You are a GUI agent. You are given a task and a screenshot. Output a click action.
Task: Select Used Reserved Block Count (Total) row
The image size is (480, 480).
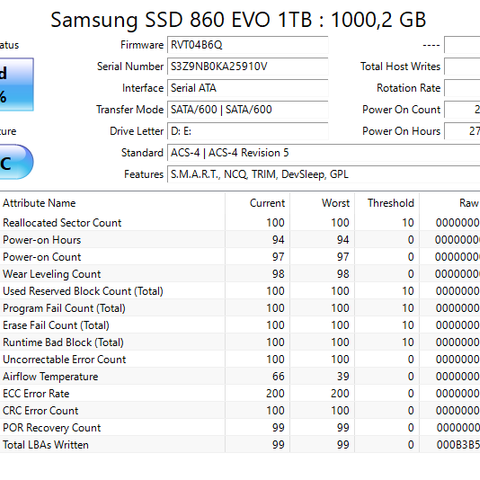click(240, 291)
